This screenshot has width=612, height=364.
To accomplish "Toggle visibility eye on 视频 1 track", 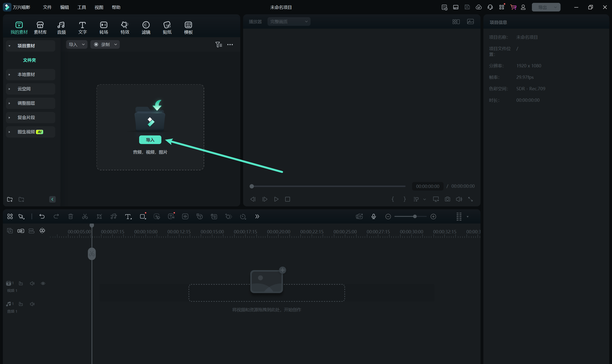I will 43,283.
